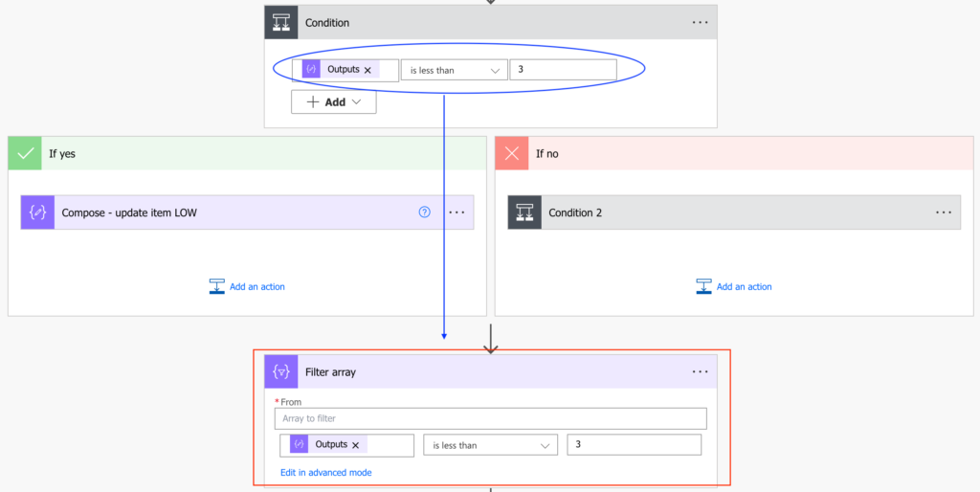The image size is (980, 492).
Task: Select the Outputs token in Filter array
Action: 330,444
